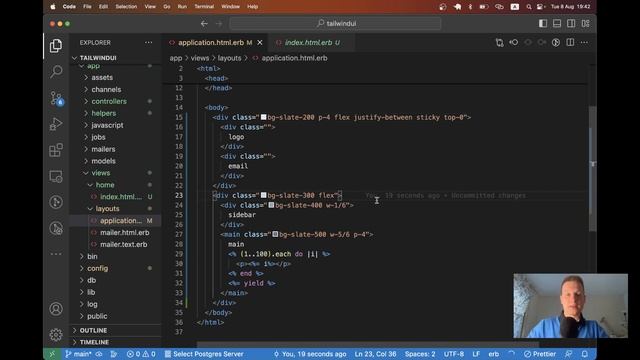The height and width of the screenshot is (360, 640).
Task: Open the Explorer view in activity bar
Action: coord(56,46)
